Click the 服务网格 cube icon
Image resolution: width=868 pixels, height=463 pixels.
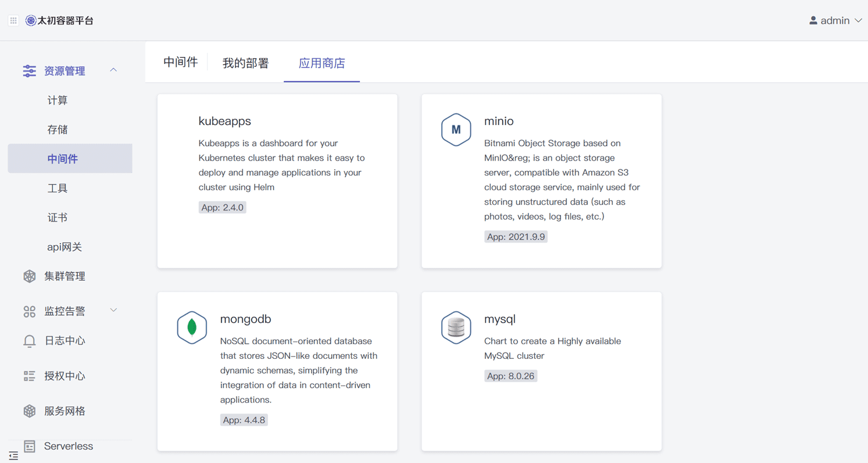[x=30, y=411]
